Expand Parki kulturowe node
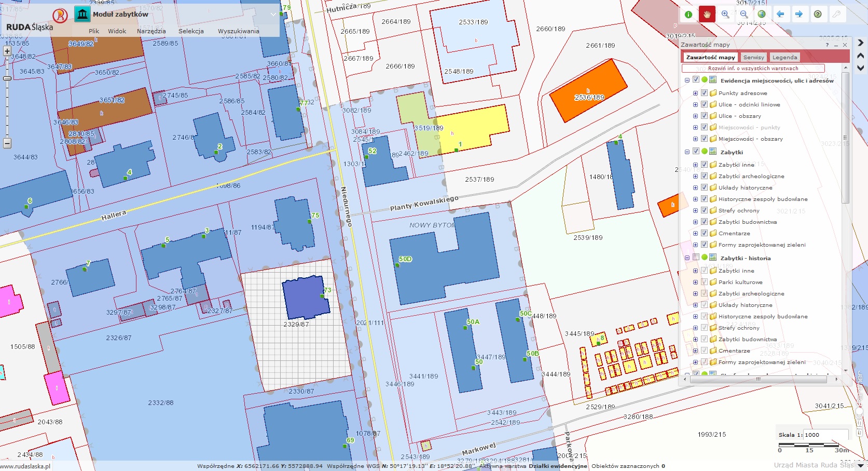This screenshot has height=471, width=868. (x=695, y=282)
